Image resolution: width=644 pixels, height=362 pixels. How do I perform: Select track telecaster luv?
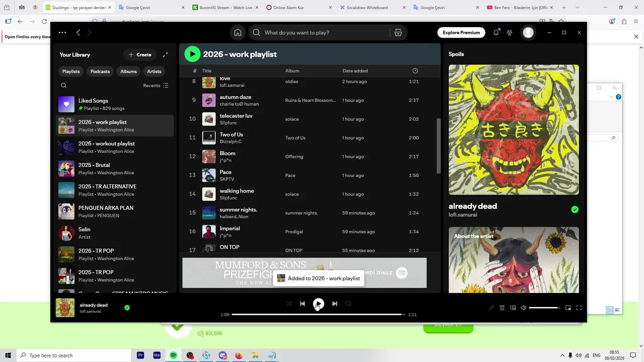[x=236, y=116]
